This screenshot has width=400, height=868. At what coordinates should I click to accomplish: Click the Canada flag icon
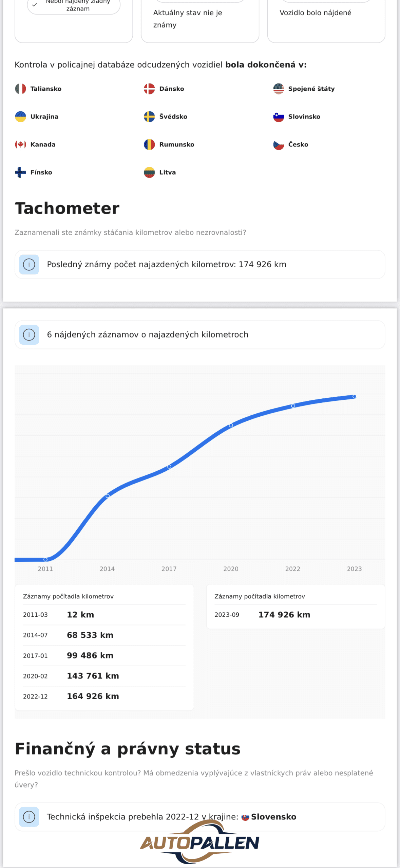click(x=20, y=144)
